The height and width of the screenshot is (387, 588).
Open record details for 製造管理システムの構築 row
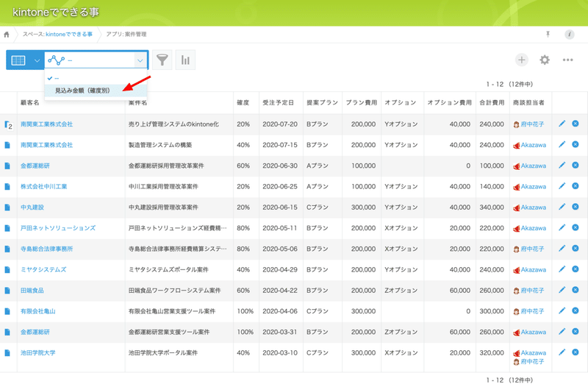pos(7,145)
